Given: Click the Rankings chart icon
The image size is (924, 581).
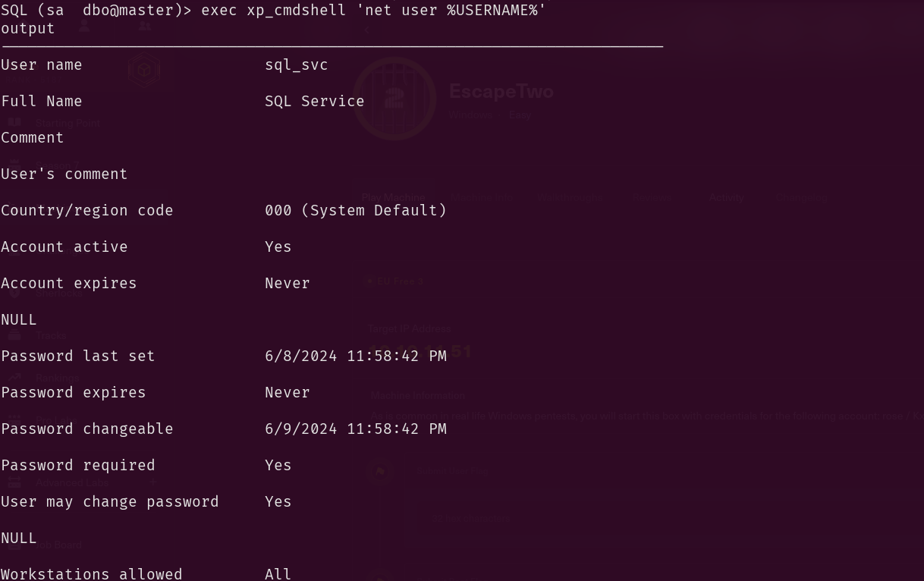Looking at the screenshot, I should pyautogui.click(x=14, y=378).
